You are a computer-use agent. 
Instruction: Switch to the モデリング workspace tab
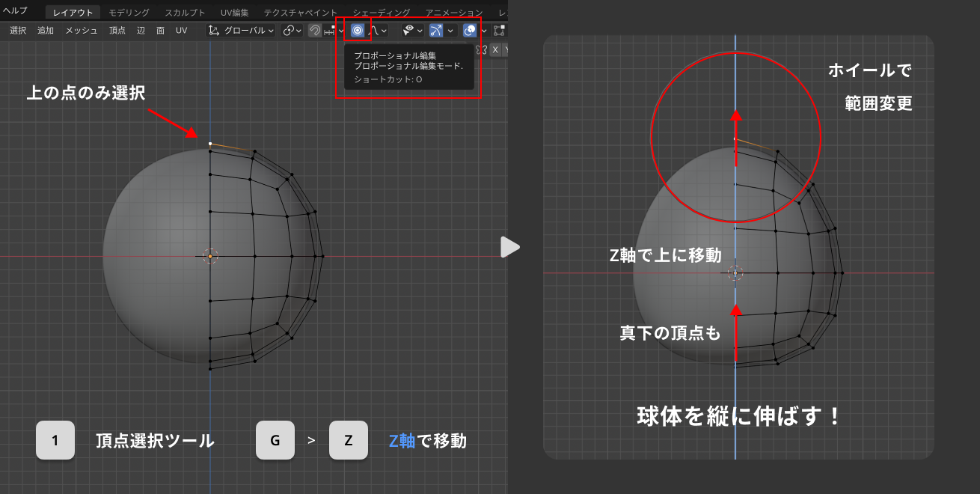coord(129,13)
